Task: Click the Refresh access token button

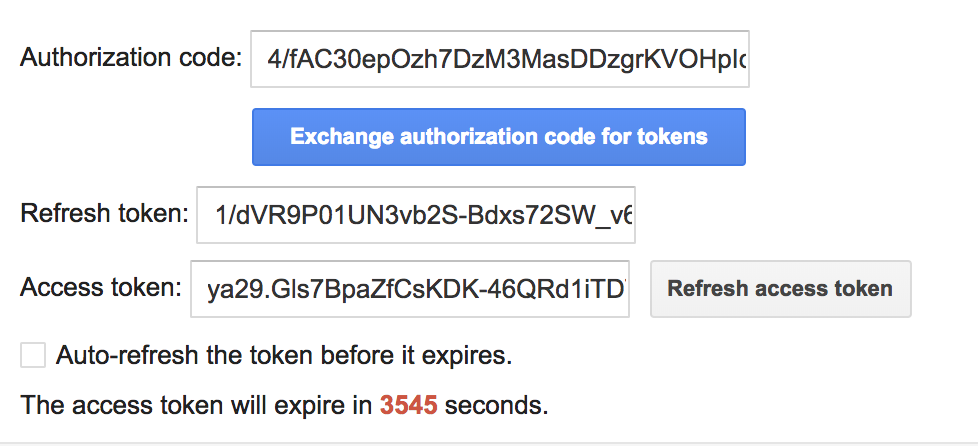Action: click(780, 289)
